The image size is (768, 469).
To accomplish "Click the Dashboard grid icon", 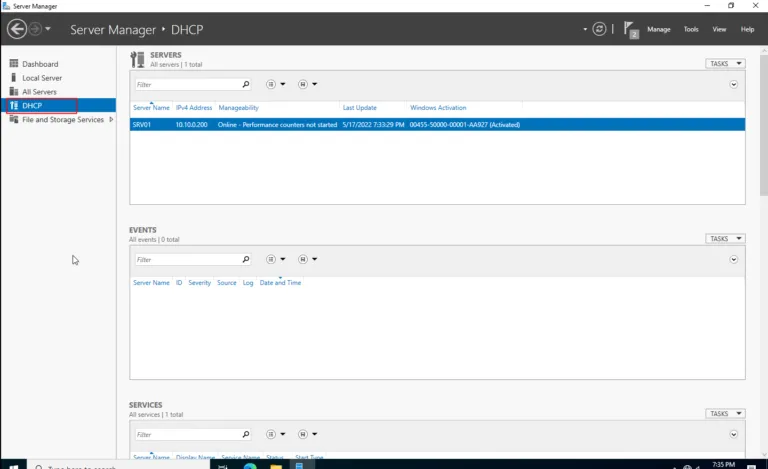I will [14, 64].
